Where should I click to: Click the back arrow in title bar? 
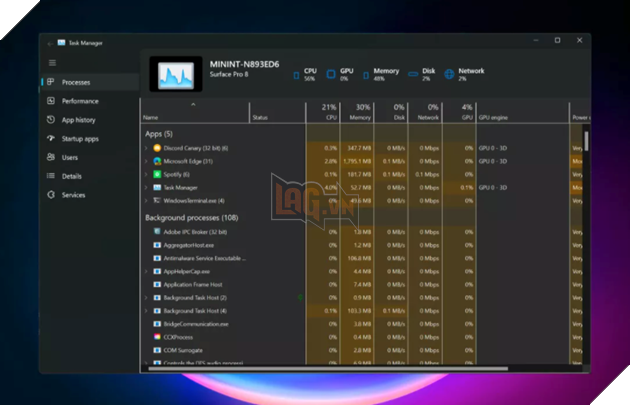pyautogui.click(x=49, y=43)
